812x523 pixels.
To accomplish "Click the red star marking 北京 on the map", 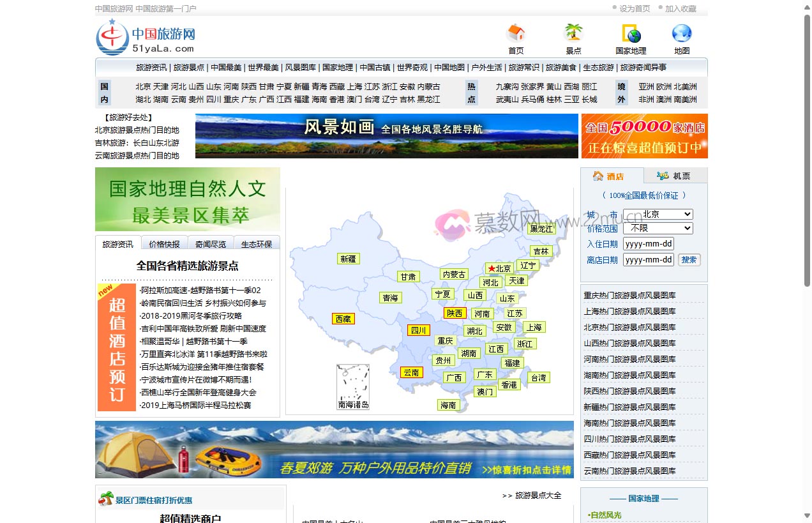I will point(492,269).
